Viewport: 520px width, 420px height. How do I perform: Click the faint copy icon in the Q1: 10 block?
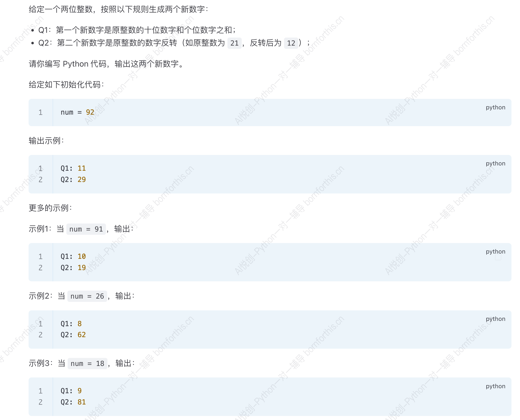point(498,258)
